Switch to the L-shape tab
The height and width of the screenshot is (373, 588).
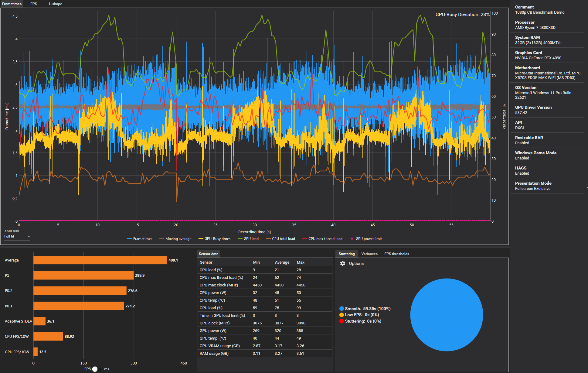[56, 4]
